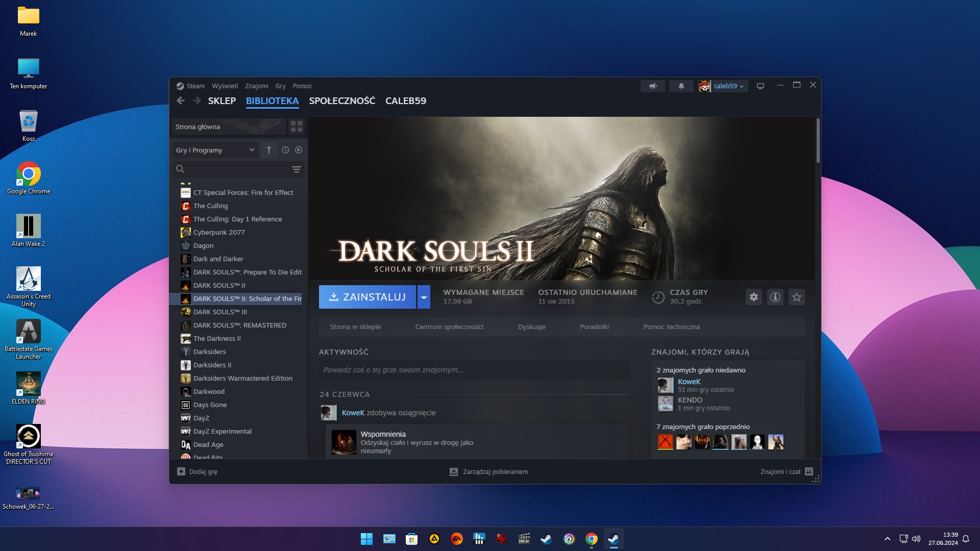The width and height of the screenshot is (980, 551).
Task: Open Dyskusje link
Action: (x=531, y=327)
